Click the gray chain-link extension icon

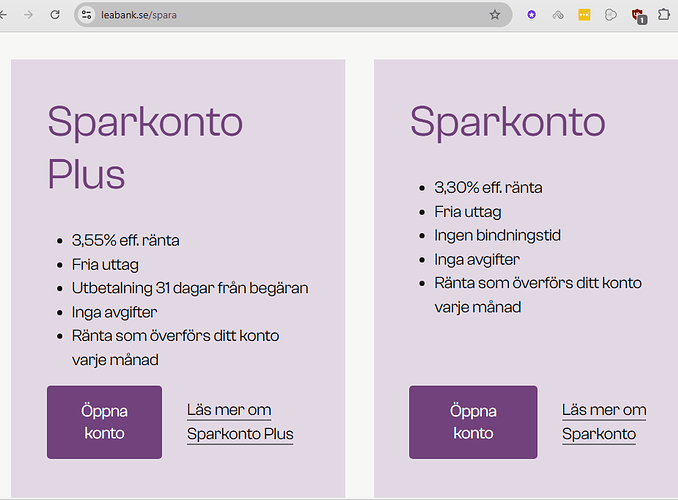[x=558, y=15]
